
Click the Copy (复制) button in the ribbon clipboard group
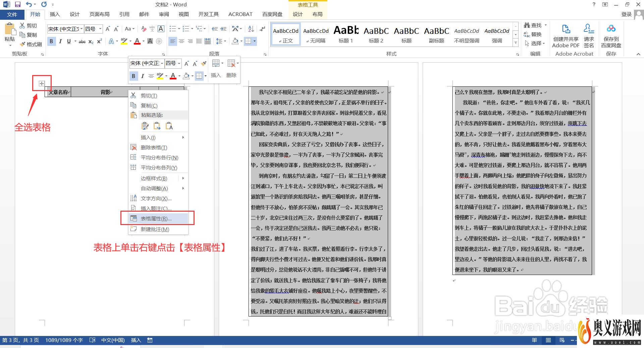click(x=28, y=35)
